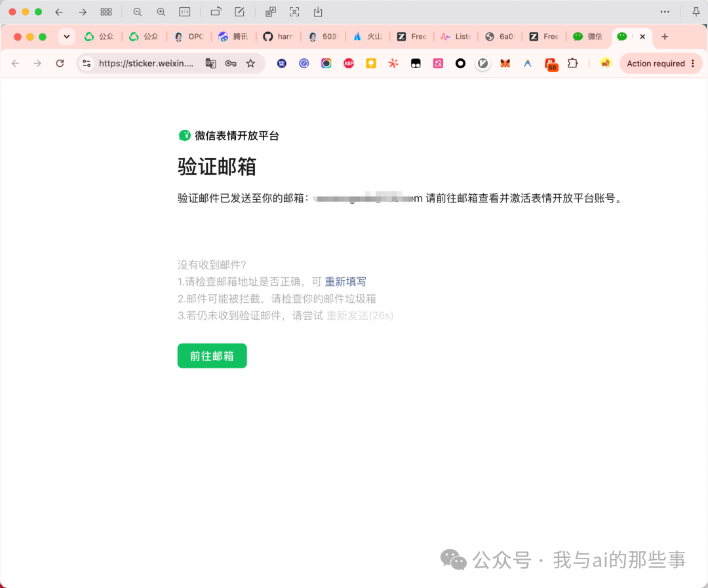The height and width of the screenshot is (588, 708).
Task: Bookmark the page with the star icon
Action: pos(250,63)
